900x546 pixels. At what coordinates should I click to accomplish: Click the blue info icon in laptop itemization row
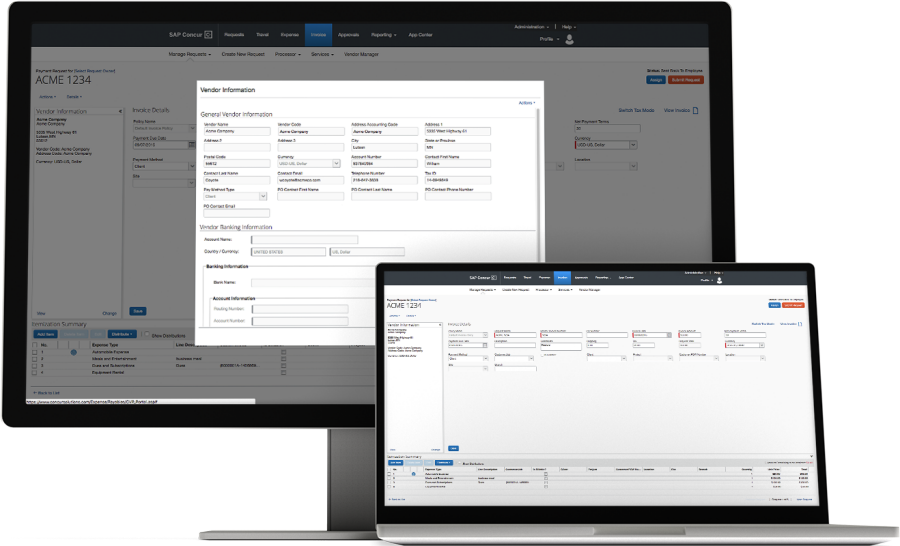413,474
